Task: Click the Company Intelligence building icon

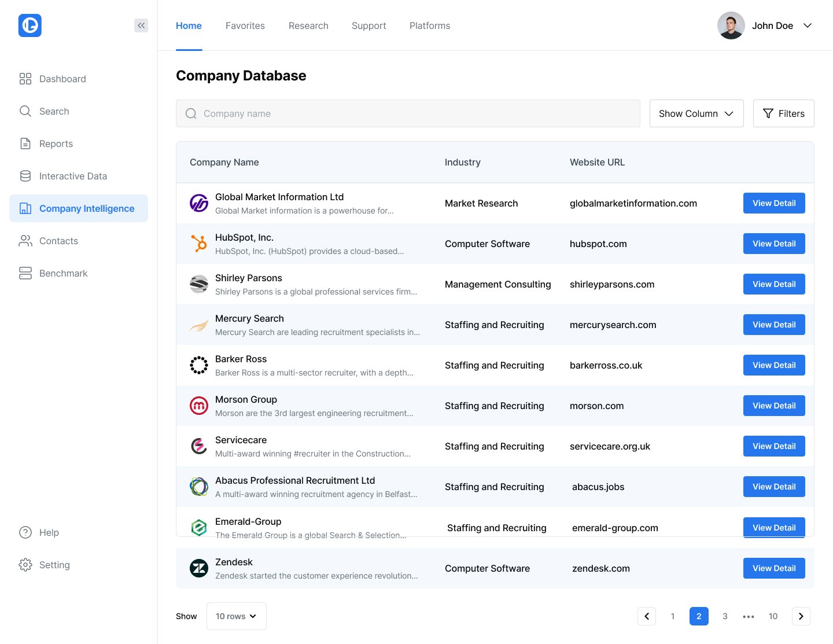Action: click(x=25, y=208)
